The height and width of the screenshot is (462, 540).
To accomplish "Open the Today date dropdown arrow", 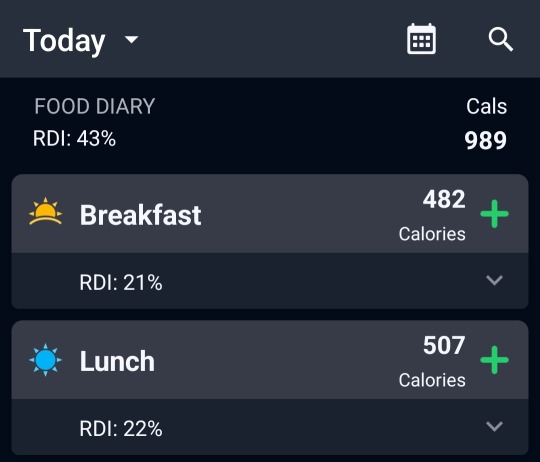I will point(132,40).
